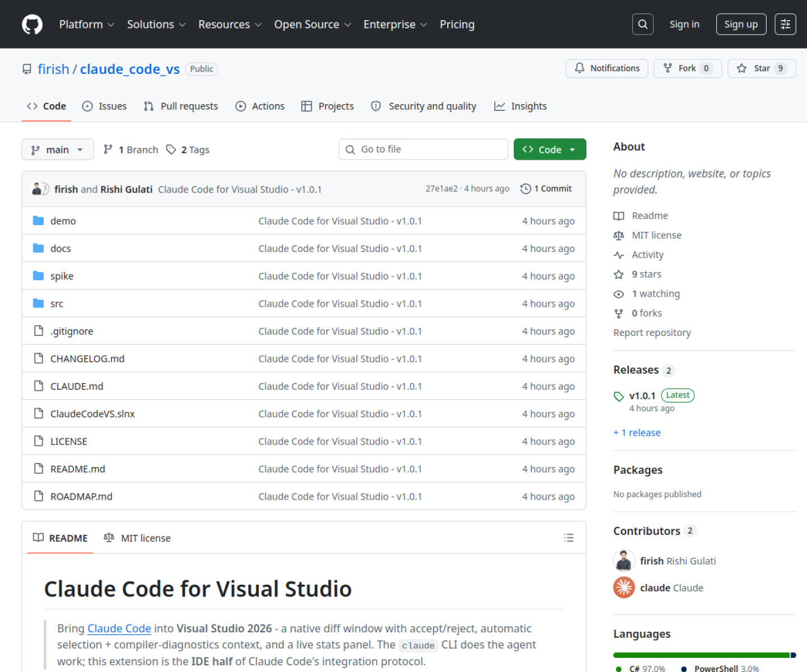Click the repository book icon beside firish
This screenshot has height=672, width=807.
click(27, 69)
